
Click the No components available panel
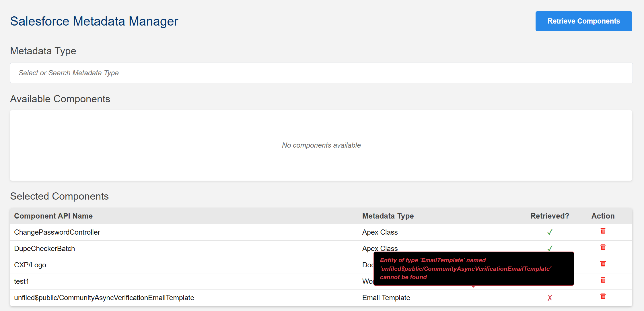pyautogui.click(x=321, y=145)
